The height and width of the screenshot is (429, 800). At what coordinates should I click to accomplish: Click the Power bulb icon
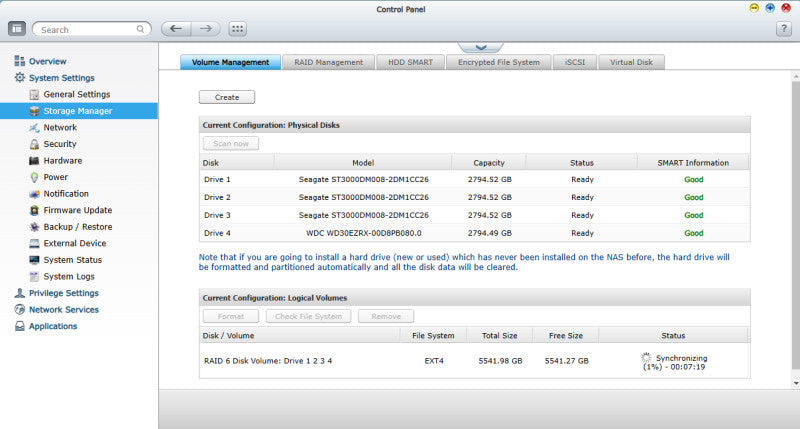pyautogui.click(x=34, y=177)
